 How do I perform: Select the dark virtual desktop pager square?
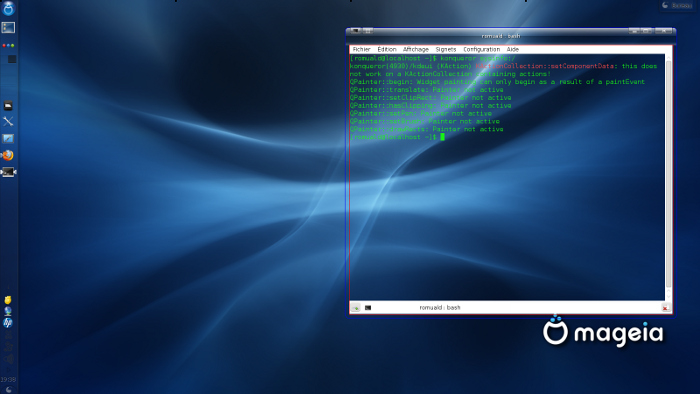click(12, 59)
